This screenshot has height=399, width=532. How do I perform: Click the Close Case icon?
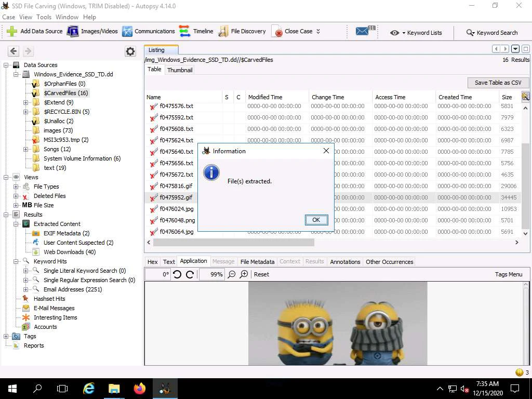pyautogui.click(x=277, y=32)
